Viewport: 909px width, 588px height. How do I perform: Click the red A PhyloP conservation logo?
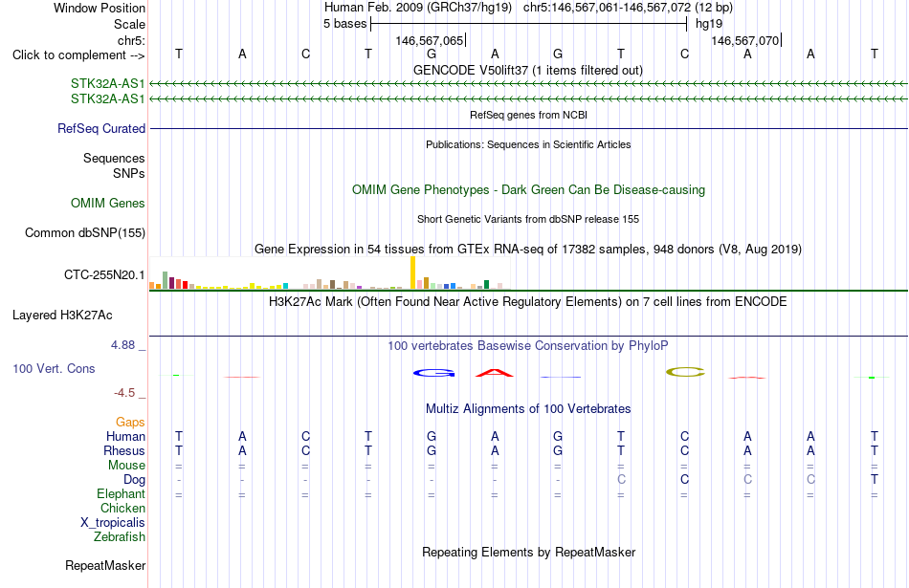(x=495, y=373)
